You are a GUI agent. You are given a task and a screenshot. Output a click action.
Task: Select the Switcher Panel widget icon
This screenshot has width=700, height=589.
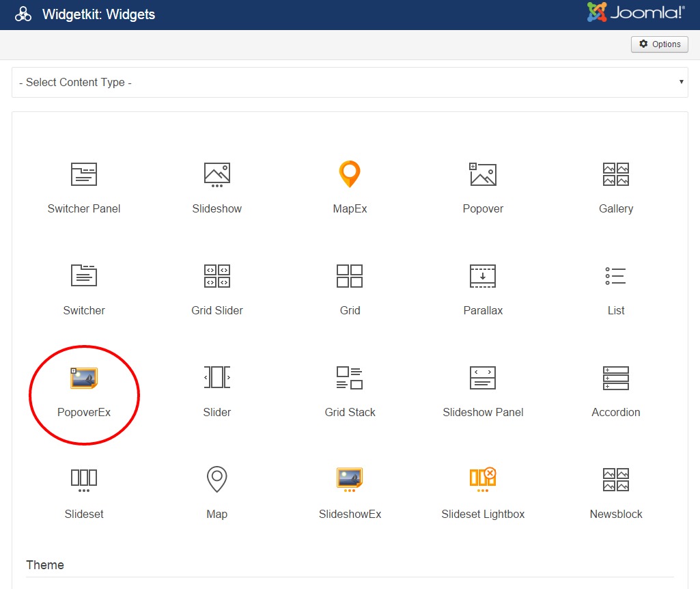pos(84,174)
